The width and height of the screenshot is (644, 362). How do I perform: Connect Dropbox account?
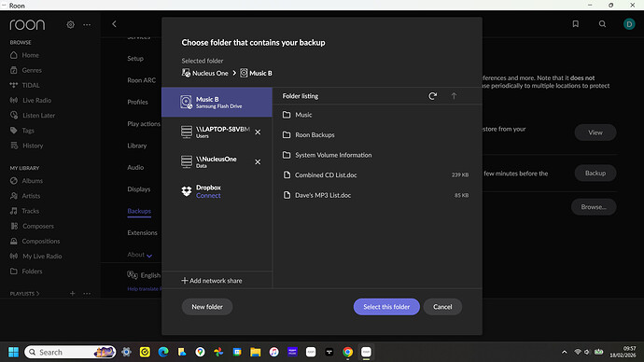[208, 196]
